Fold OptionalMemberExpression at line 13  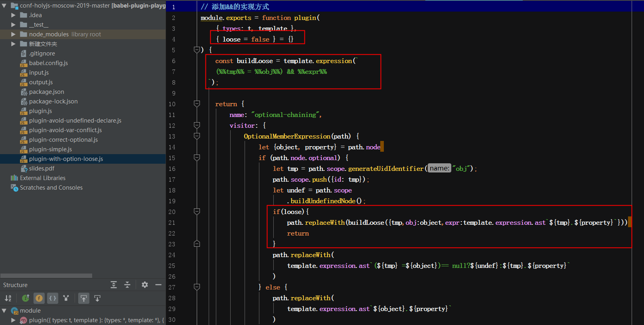tap(197, 136)
